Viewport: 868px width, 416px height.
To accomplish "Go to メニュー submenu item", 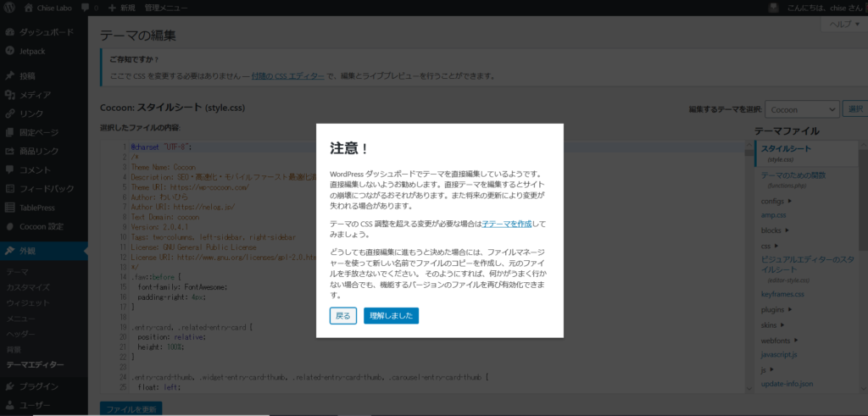I will pos(21,319).
